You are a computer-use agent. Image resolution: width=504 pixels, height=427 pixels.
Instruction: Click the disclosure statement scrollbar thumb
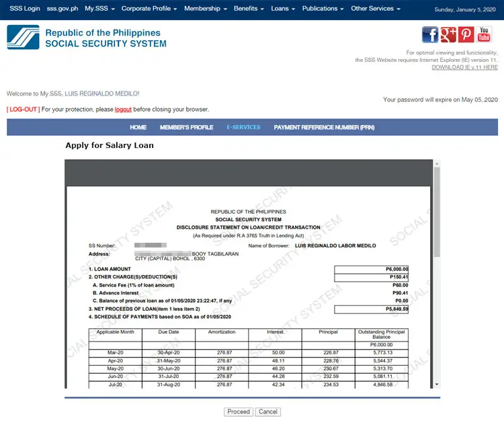coord(437,212)
